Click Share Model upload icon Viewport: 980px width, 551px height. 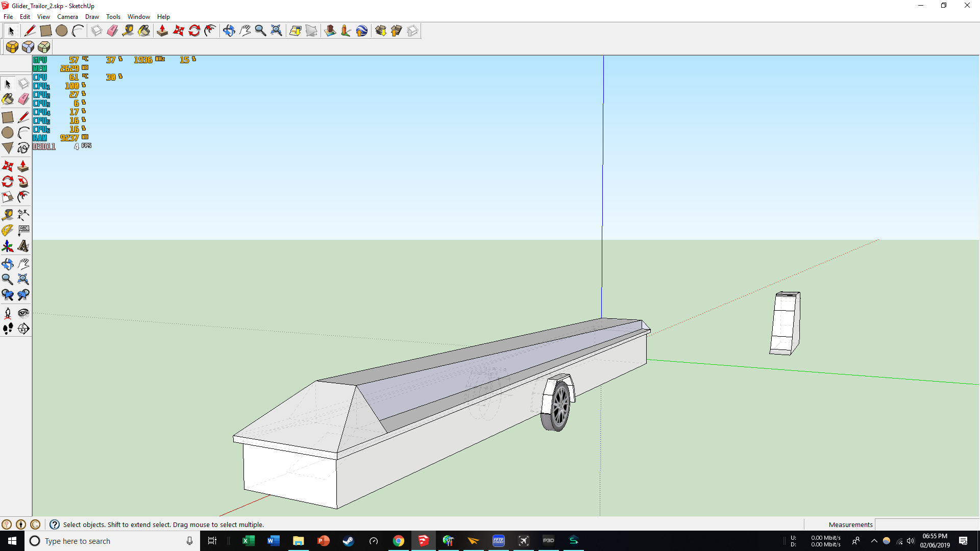point(396,31)
